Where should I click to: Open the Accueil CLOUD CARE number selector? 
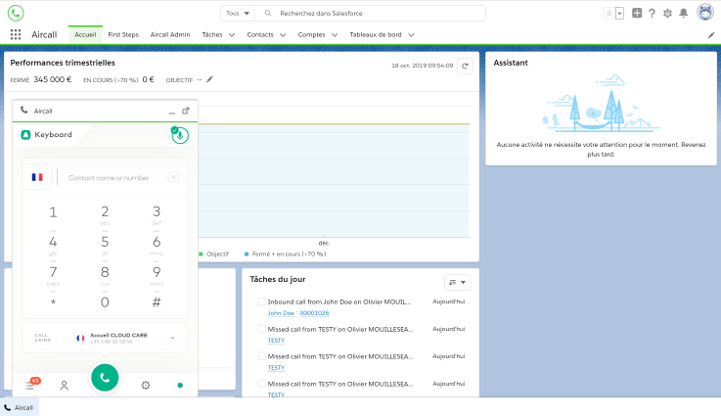pyautogui.click(x=105, y=338)
